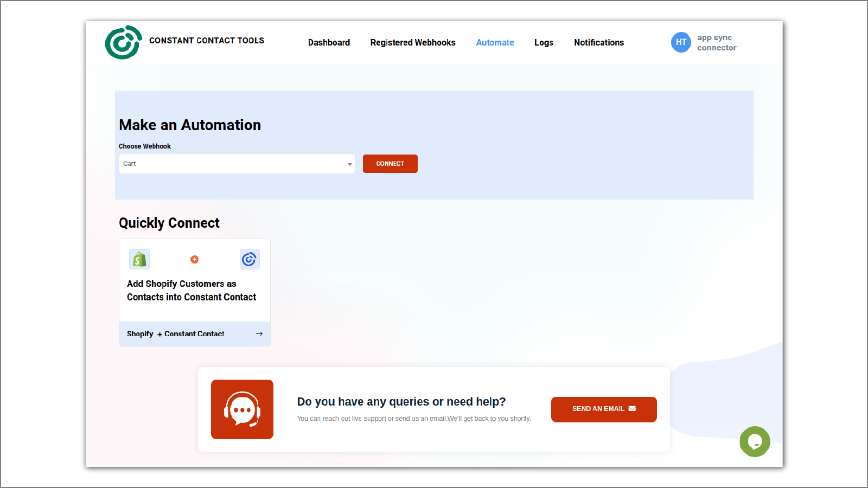The image size is (868, 488).
Task: Click the arrow on Shopify card footer
Action: point(259,333)
